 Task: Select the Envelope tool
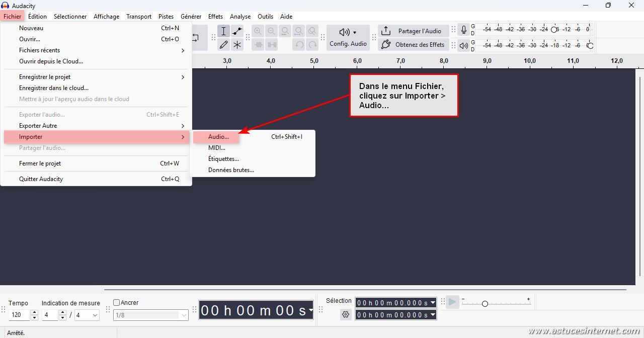tap(237, 31)
